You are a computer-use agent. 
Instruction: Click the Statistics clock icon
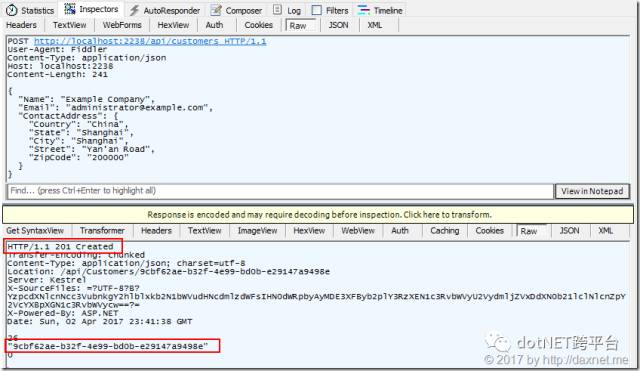coord(11,10)
